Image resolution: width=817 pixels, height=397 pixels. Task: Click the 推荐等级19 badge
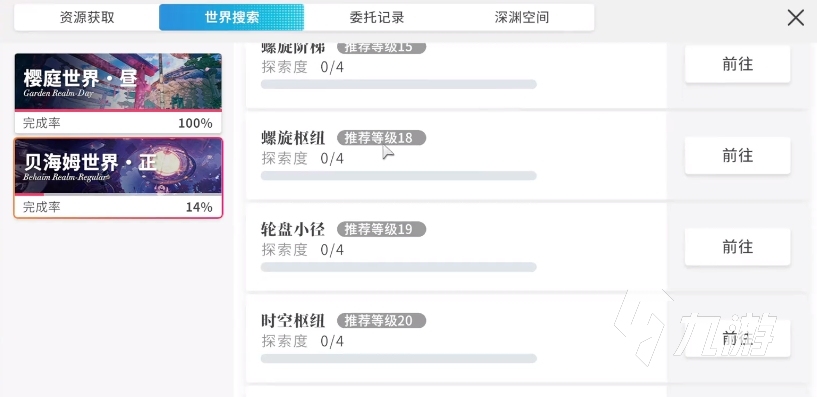pos(381,229)
